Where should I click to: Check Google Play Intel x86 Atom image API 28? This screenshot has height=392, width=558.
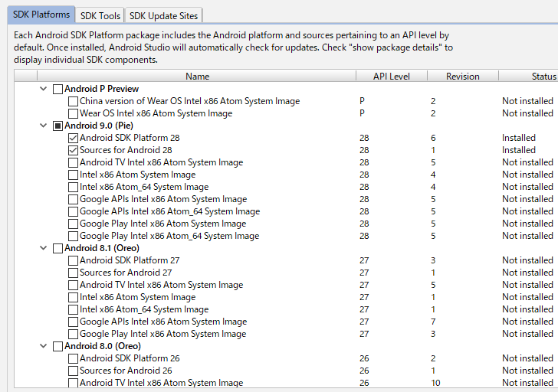pos(73,224)
